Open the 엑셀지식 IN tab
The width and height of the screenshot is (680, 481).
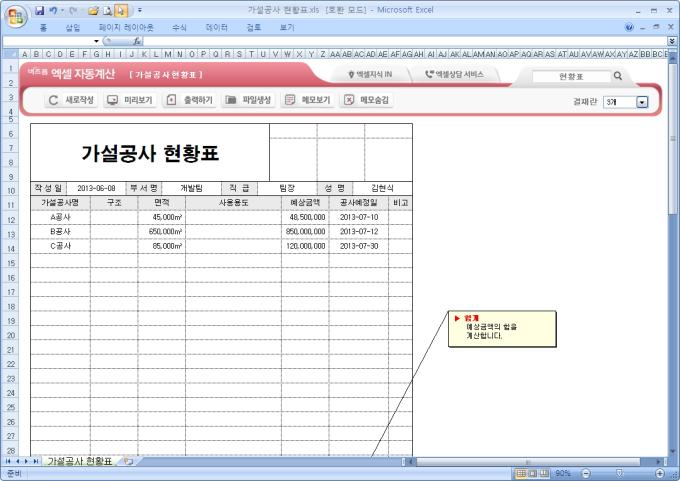coord(370,75)
